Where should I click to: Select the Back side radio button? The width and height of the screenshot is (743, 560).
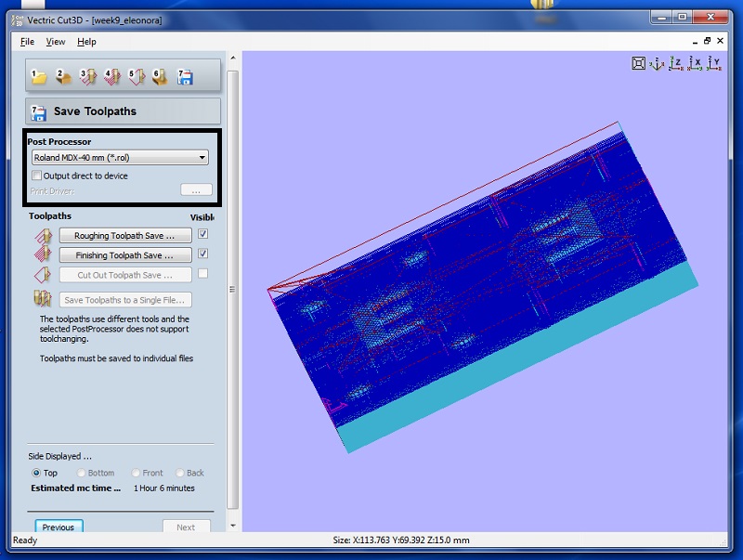(x=179, y=473)
